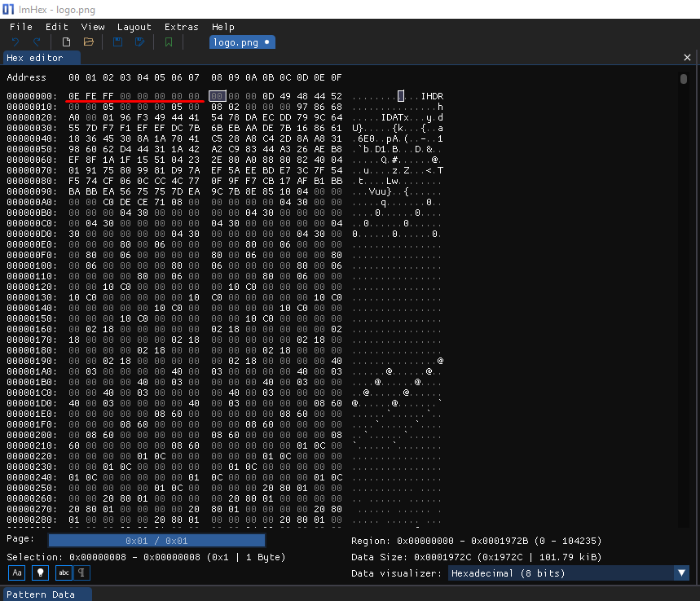Screen dimensions: 700x601
Task: Add a bookmark with the green icon
Action: tap(169, 42)
